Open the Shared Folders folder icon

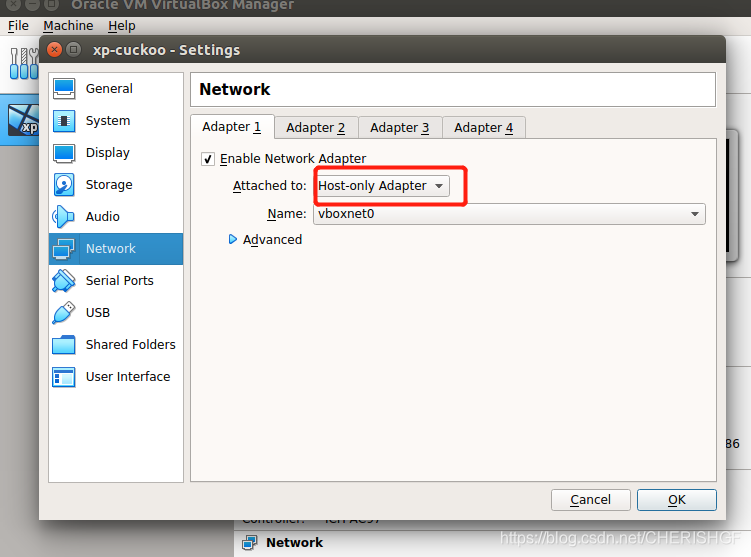coord(64,345)
